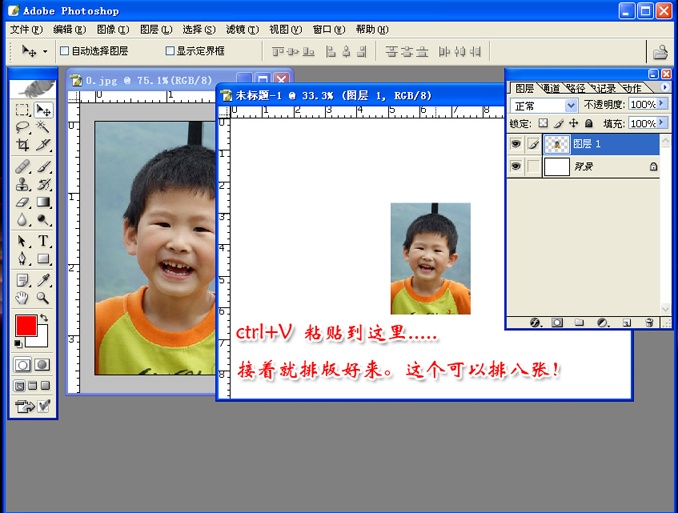
Task: Select the Pen tool
Action: coord(22,259)
